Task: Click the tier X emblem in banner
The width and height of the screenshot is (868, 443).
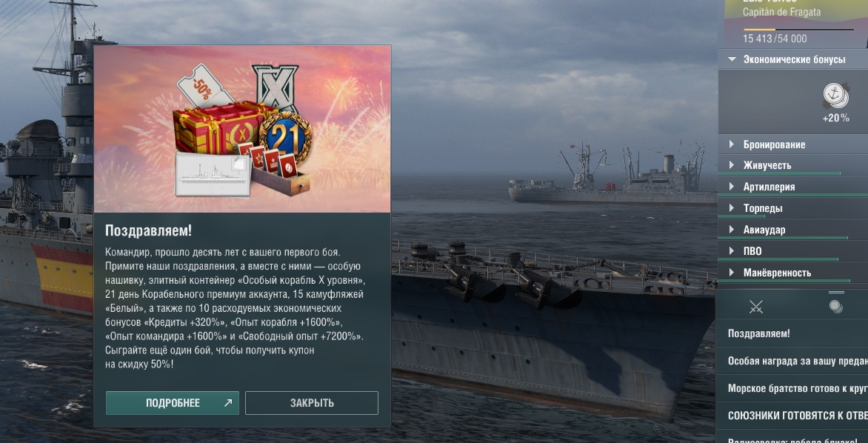Action: point(275,87)
